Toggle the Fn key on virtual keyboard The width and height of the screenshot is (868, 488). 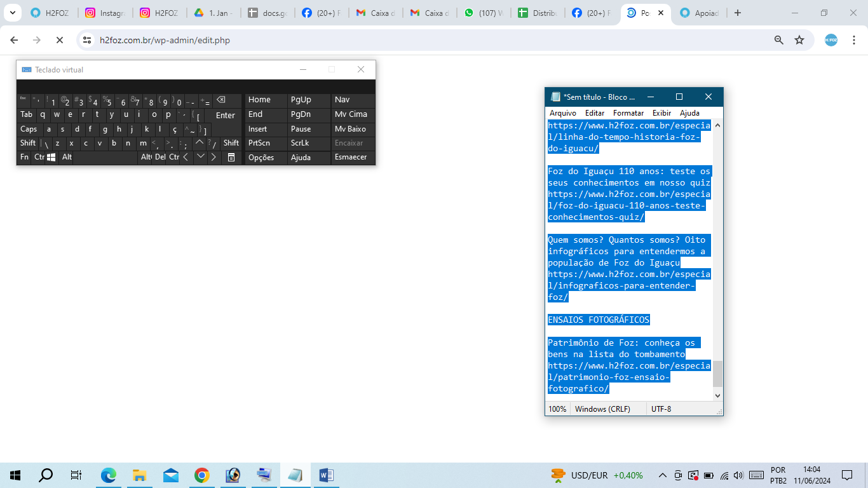pos(24,157)
